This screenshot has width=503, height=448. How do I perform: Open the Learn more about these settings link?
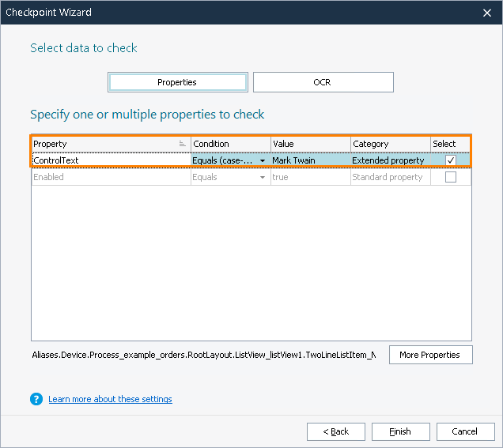coord(110,399)
